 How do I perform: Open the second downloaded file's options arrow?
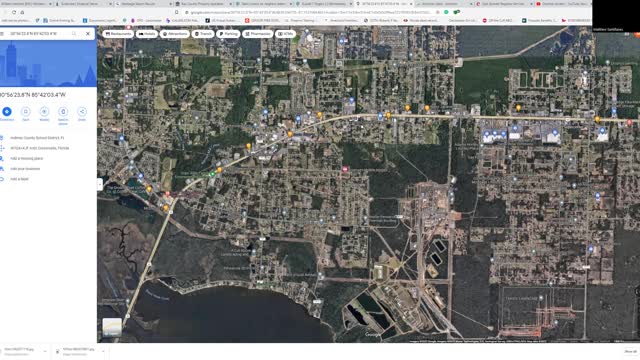coord(103,351)
